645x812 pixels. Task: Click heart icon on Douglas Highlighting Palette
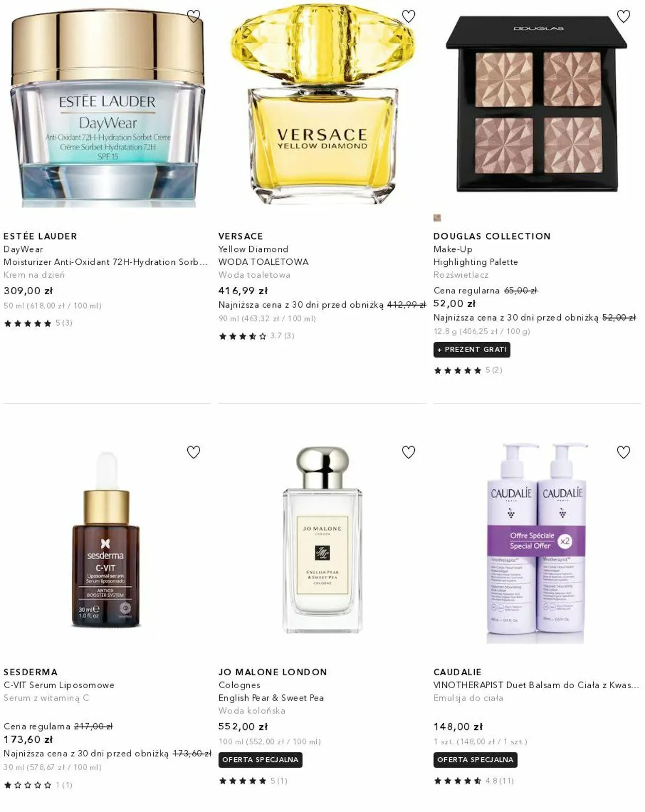point(623,17)
